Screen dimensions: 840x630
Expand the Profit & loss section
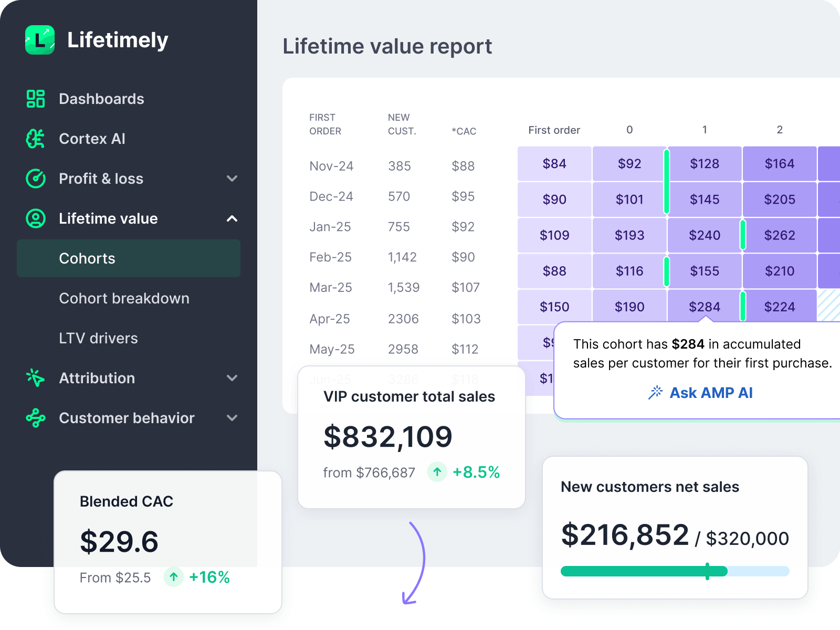[232, 178]
